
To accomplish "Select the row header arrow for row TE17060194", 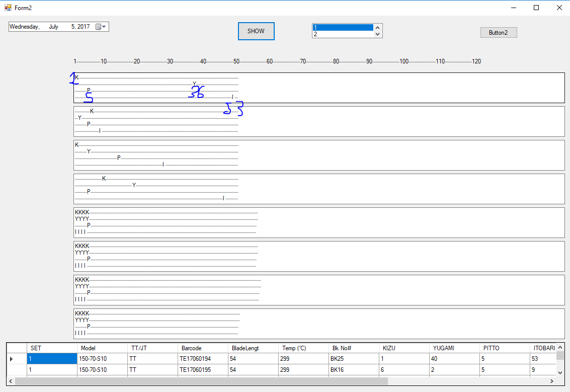I will point(17,359).
